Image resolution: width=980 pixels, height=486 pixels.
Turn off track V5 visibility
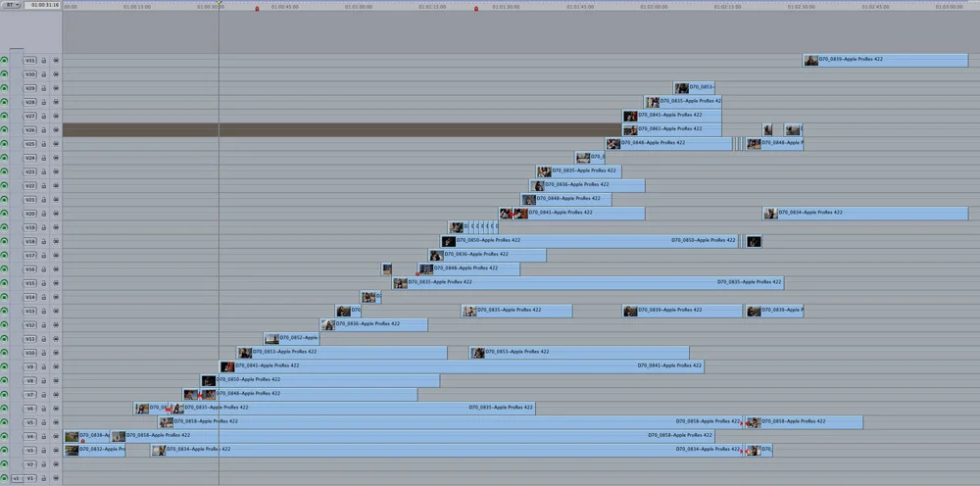pyautogui.click(x=5, y=422)
